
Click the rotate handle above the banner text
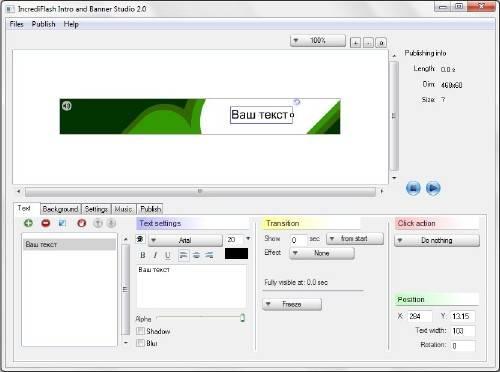click(x=296, y=102)
